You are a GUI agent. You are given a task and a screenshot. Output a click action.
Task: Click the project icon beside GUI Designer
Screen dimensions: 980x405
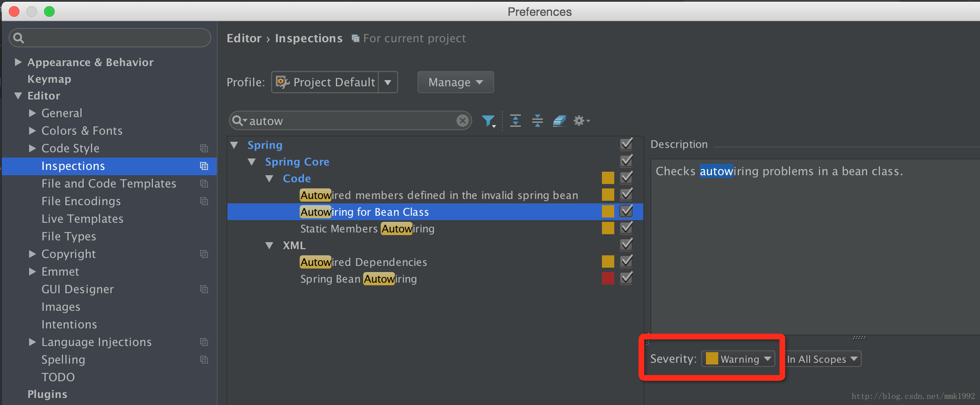point(204,289)
